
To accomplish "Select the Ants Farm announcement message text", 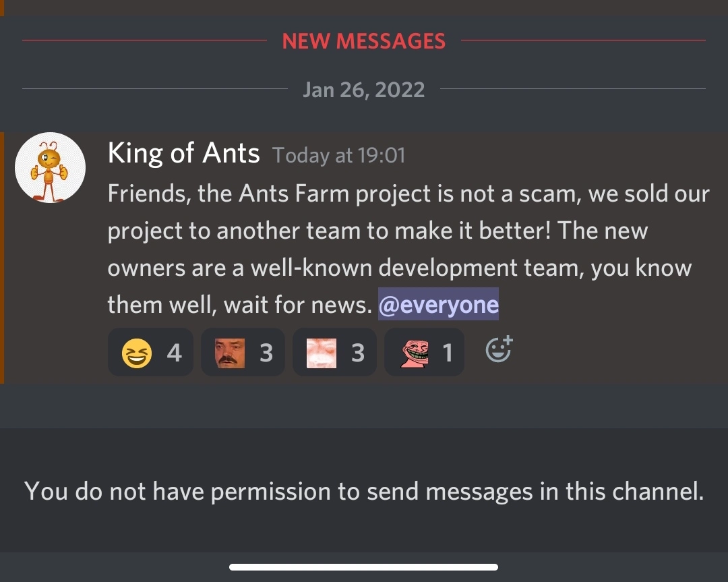I will 408,249.
